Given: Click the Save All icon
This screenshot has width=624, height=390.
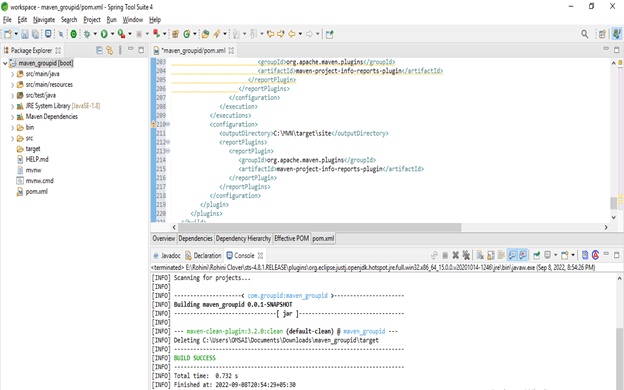Looking at the screenshot, I should [35, 34].
